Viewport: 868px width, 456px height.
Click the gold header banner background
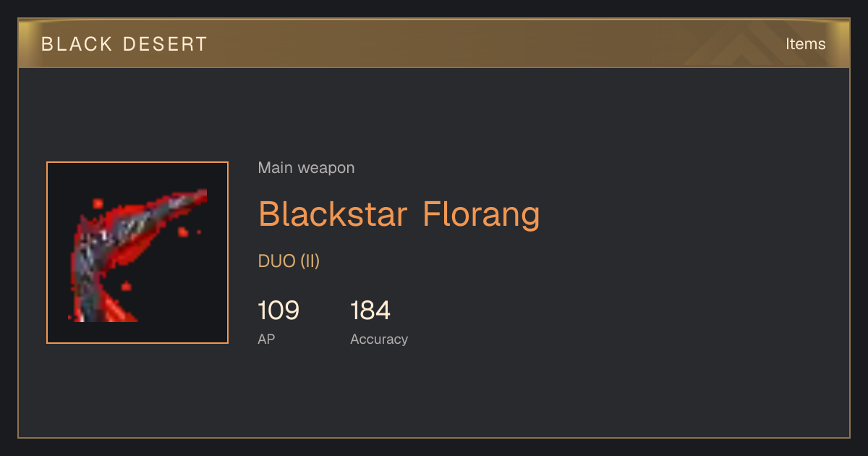[x=434, y=44]
